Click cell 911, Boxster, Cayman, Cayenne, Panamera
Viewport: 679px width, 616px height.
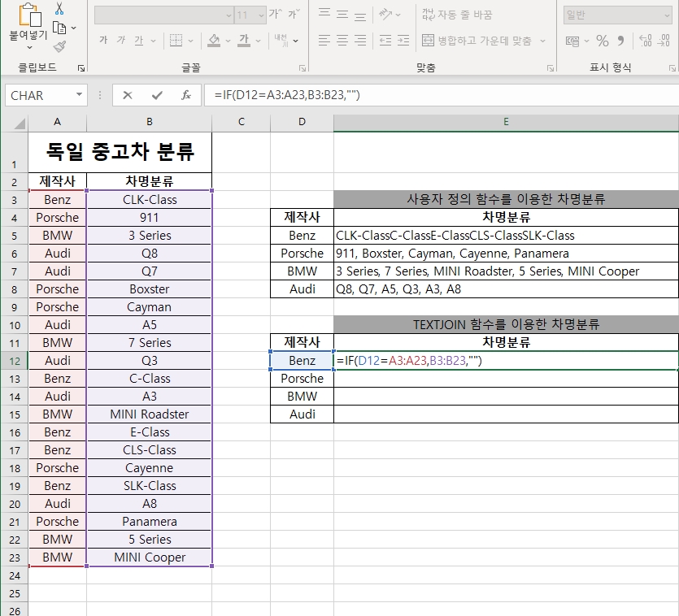pos(506,254)
